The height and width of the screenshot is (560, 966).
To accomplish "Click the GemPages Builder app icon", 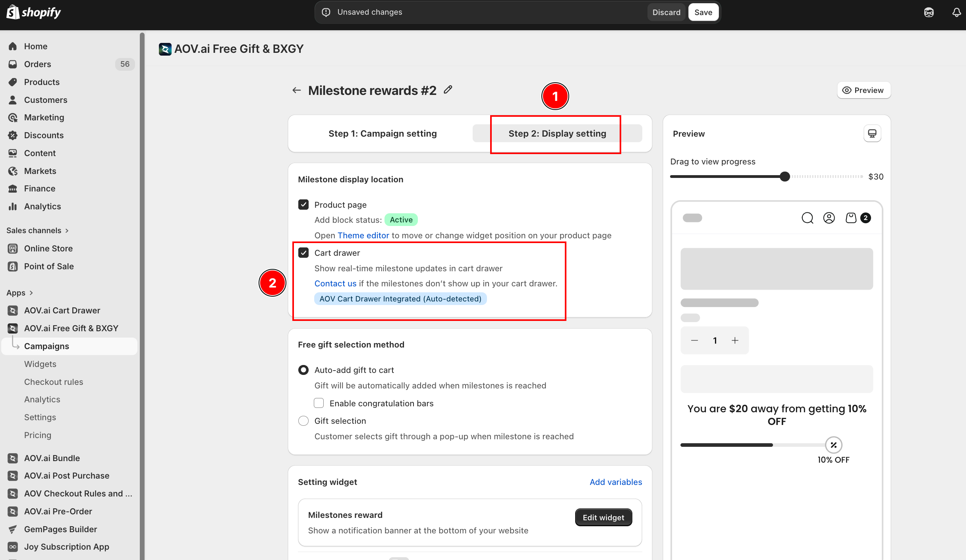I will pos(13,529).
